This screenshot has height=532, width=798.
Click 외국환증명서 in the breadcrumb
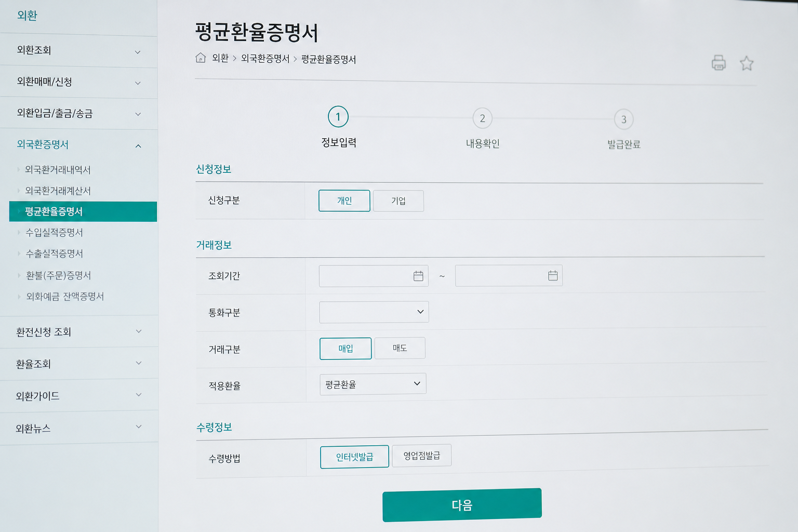pyautogui.click(x=265, y=59)
